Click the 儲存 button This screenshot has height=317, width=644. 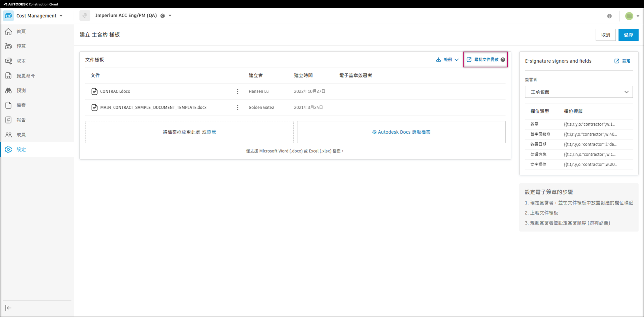628,35
